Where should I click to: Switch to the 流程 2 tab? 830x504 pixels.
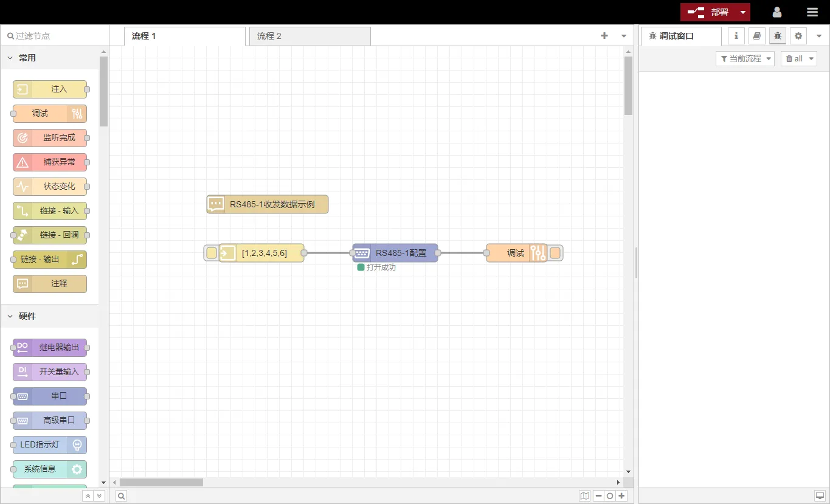point(310,36)
